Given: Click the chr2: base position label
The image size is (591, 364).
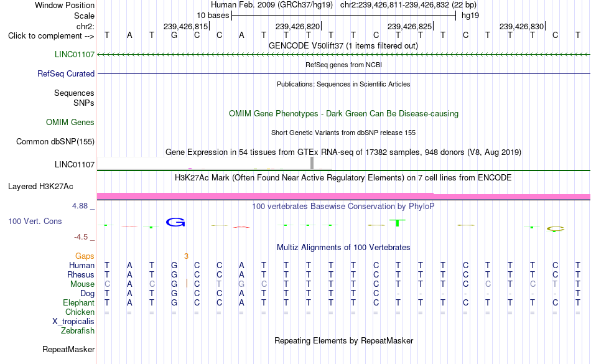Looking at the screenshot, I should 85,26.
